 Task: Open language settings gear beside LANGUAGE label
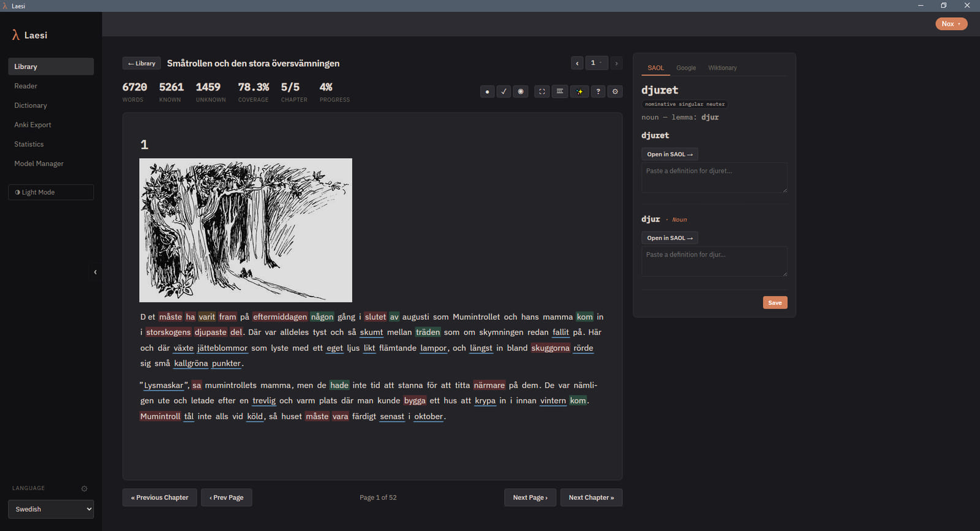(x=85, y=489)
